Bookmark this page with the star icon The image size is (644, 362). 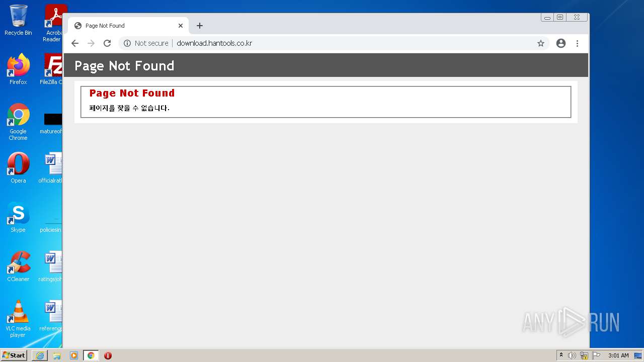541,43
